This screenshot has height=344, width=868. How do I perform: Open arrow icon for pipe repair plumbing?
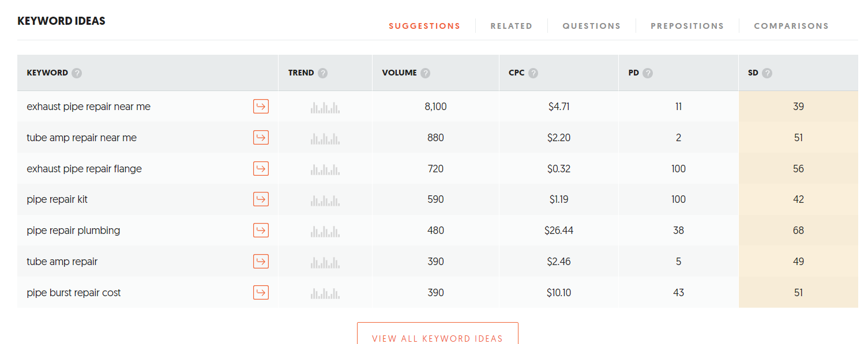[x=261, y=230]
